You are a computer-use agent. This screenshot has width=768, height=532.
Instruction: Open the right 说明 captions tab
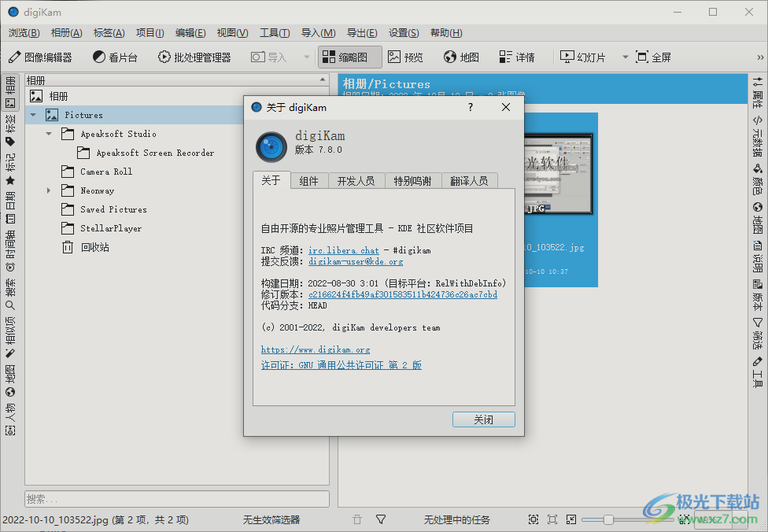pos(758,257)
